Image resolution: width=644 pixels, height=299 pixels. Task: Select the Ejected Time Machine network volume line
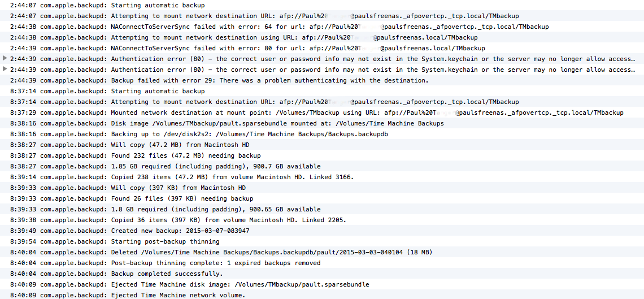(x=322, y=294)
